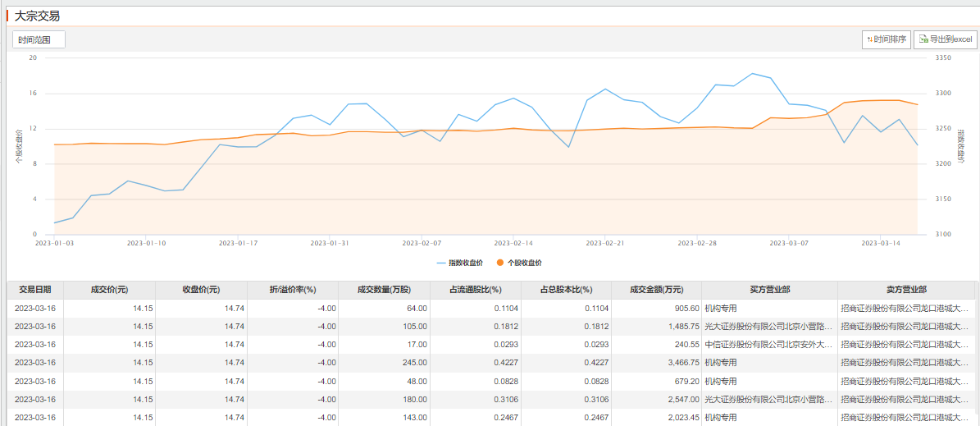
Task: Open the 时间范围 dropdown
Action: [39, 39]
